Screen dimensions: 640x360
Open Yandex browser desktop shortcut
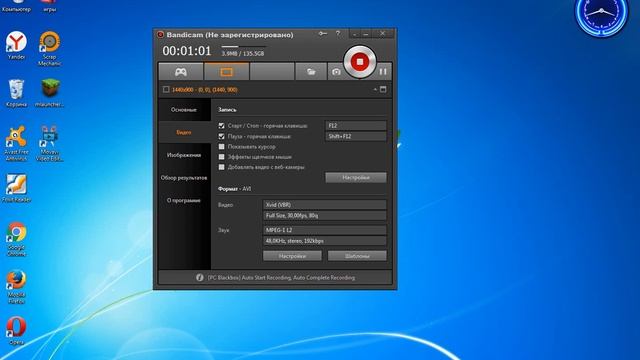(16, 45)
